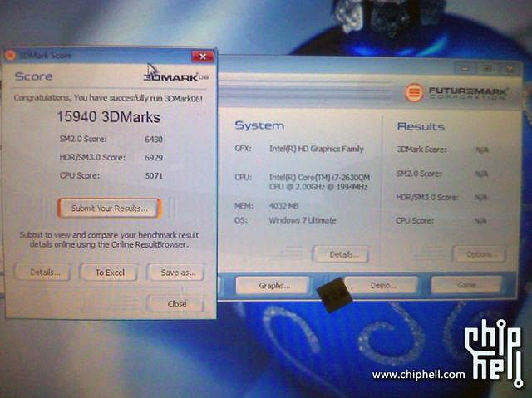The height and width of the screenshot is (398, 532).
Task: Click Intel(R) Core(TM) i7-2630QM CPU text
Action: [319, 182]
